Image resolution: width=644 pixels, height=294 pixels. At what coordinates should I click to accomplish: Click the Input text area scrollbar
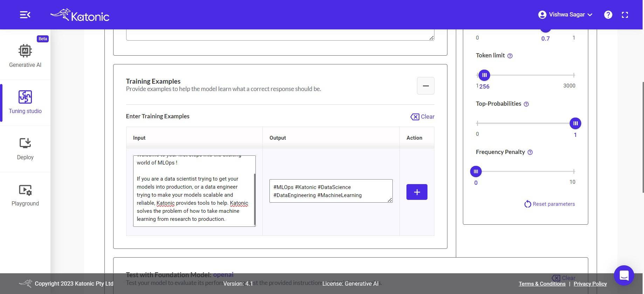254,199
